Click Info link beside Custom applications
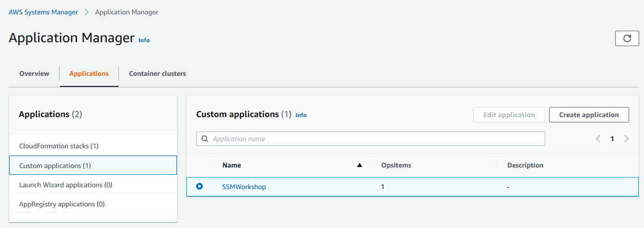 301,115
